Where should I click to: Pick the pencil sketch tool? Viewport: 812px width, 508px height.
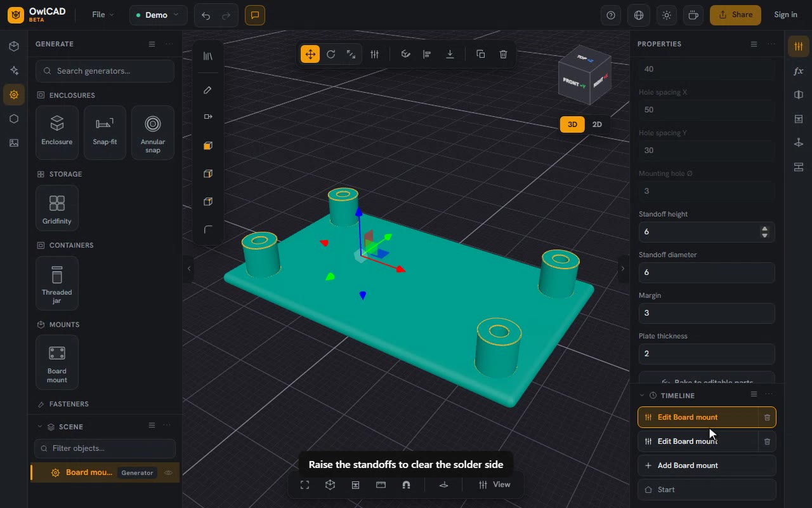pos(207,90)
